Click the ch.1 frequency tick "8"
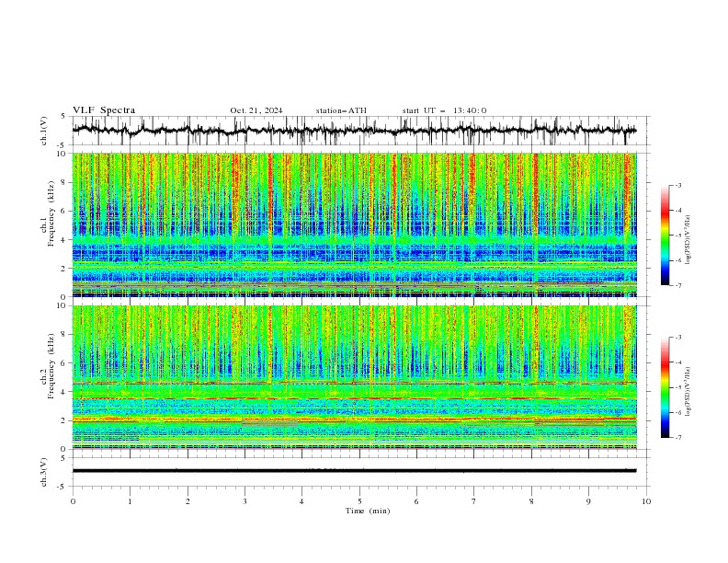The width and height of the screenshot is (728, 563). [64, 182]
